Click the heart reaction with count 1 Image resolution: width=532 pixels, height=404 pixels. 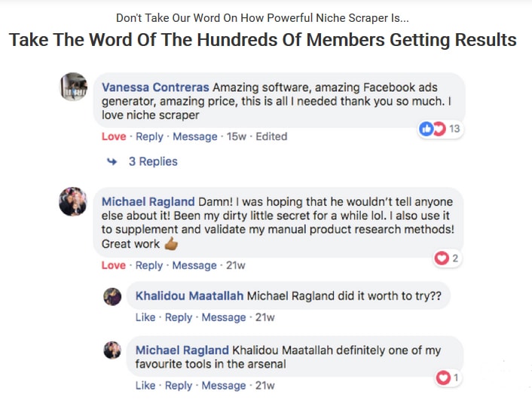448,377
